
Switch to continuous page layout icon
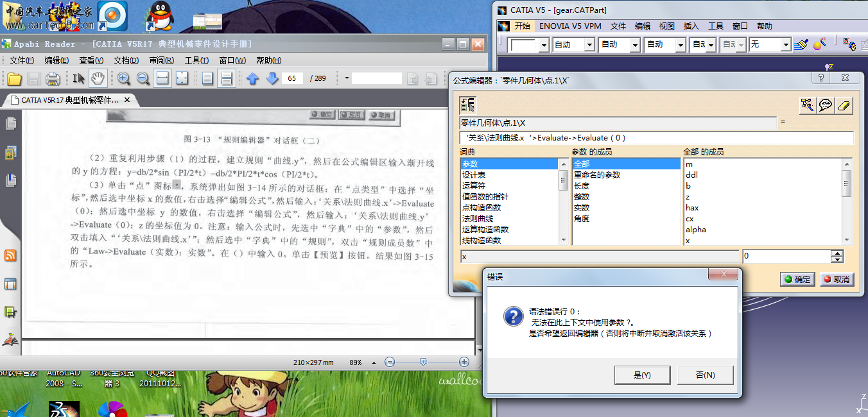(x=226, y=79)
